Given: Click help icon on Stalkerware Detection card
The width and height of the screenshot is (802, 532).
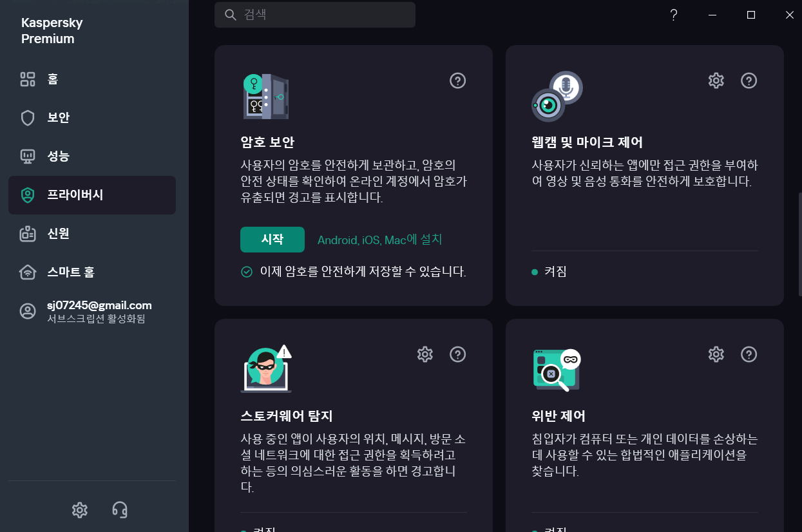Looking at the screenshot, I should (x=457, y=354).
